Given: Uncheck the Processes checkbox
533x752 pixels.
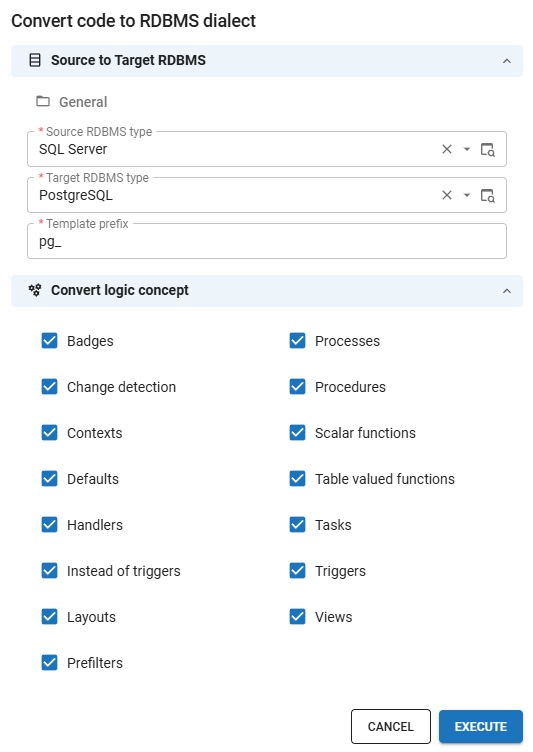Looking at the screenshot, I should point(297,341).
